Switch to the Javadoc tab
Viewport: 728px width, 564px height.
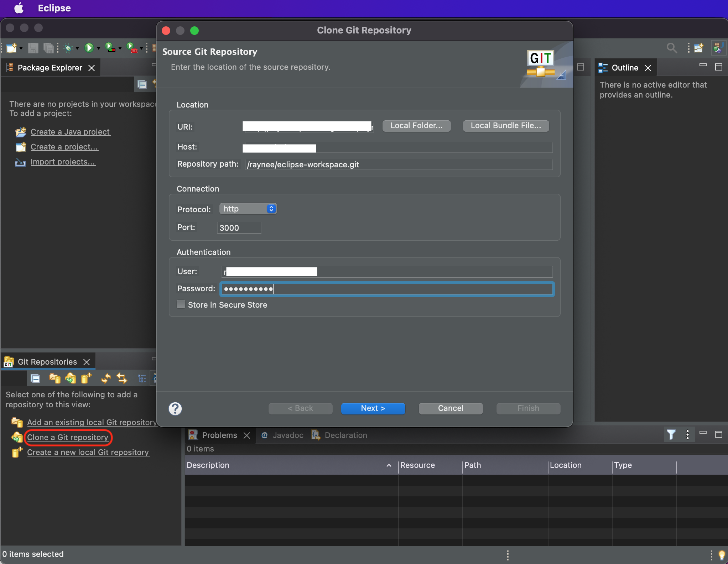[x=288, y=435]
